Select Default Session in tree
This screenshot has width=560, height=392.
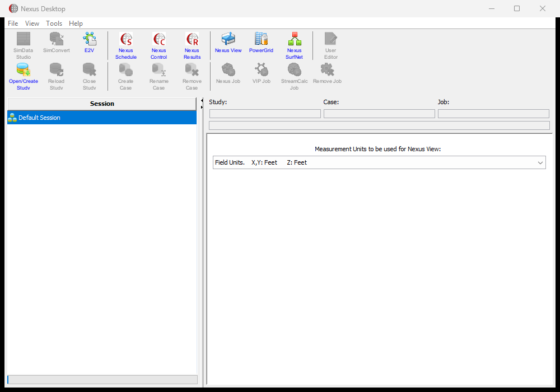[102, 118]
